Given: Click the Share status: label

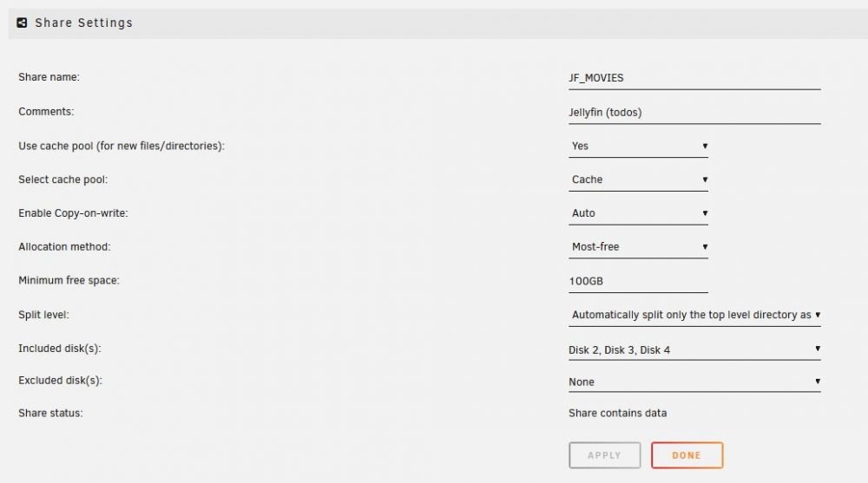Looking at the screenshot, I should 50,414.
